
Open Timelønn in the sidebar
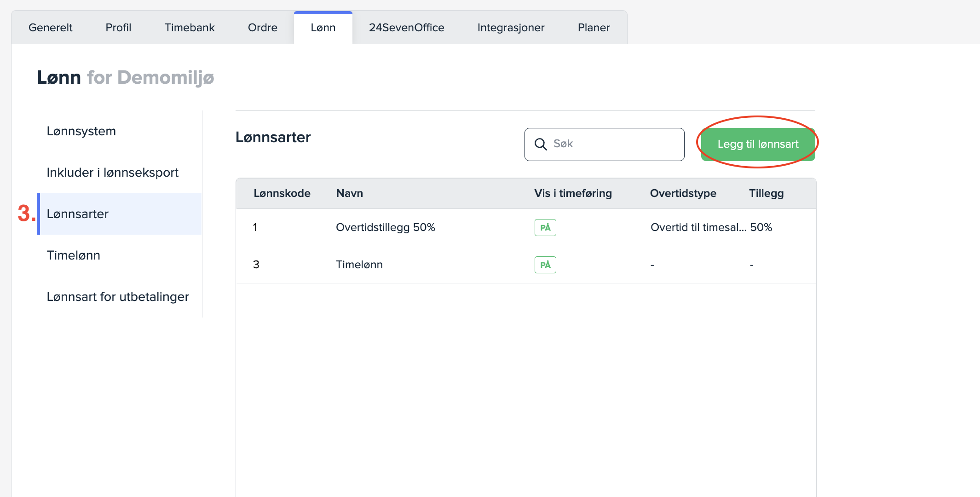coord(74,255)
